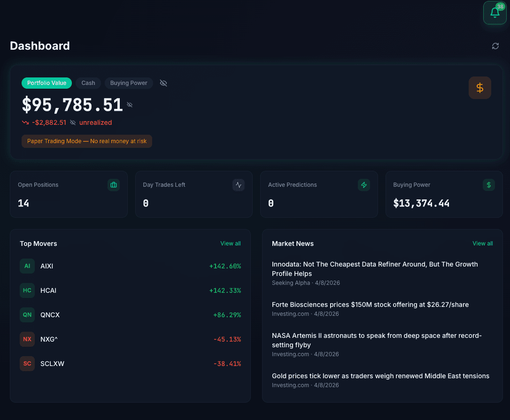
Task: Select the NXG^ ticker name
Action: [49, 339]
